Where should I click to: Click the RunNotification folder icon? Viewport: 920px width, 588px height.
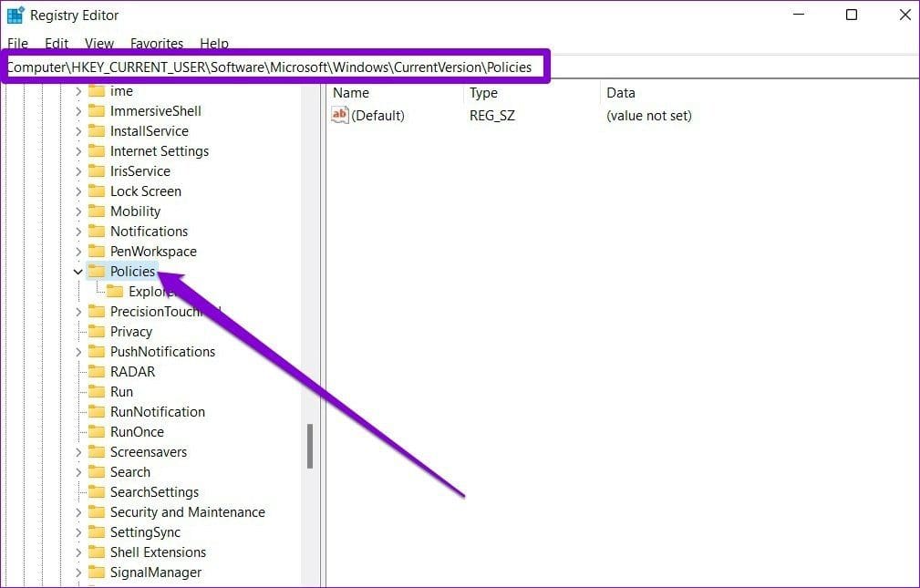coord(97,411)
